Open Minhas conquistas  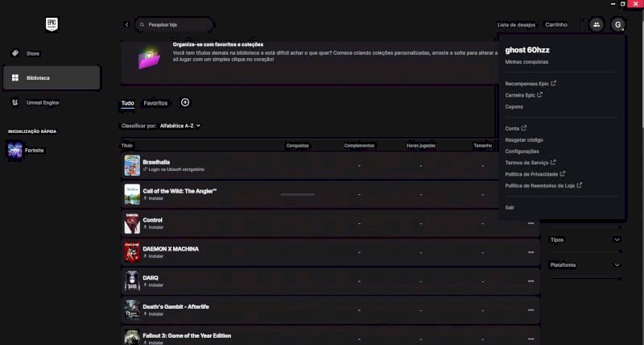tap(526, 62)
